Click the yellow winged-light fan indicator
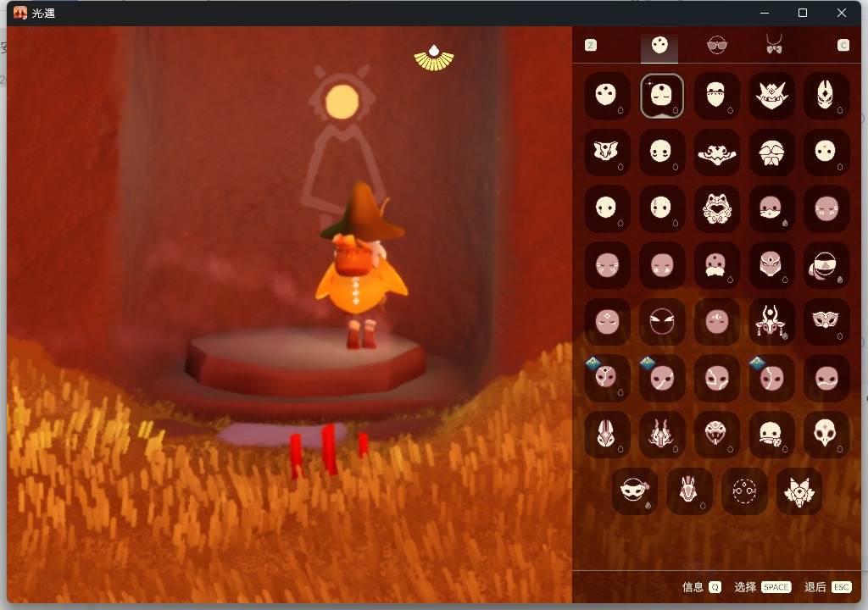 pyautogui.click(x=434, y=58)
